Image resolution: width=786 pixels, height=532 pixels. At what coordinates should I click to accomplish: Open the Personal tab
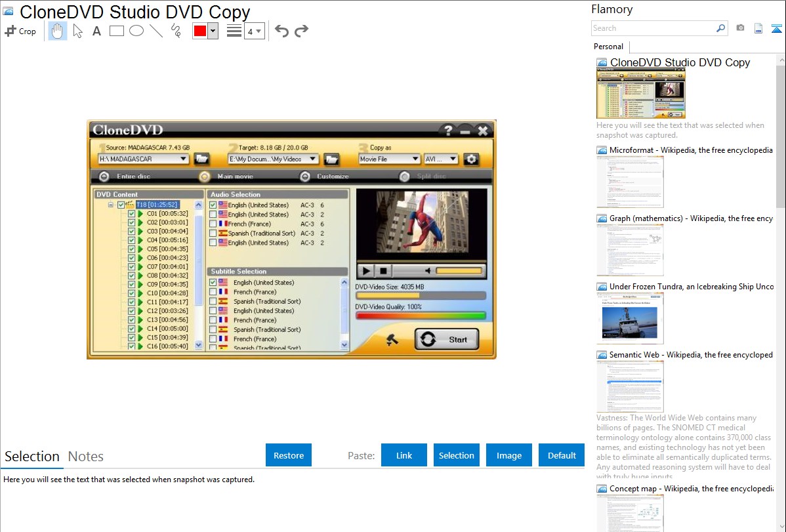(x=608, y=47)
